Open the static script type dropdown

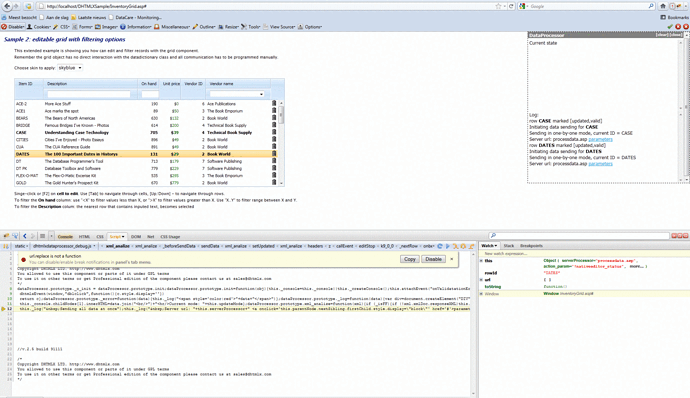[x=21, y=246]
